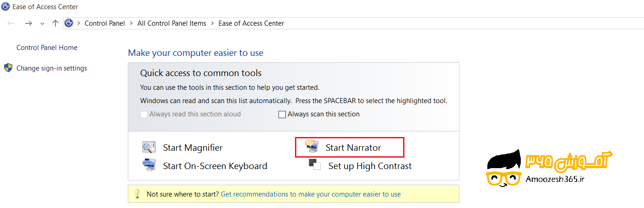Screen dimensions: 644x208
Task: Select the All Control Panel Items breadcrumb
Action: point(172,23)
